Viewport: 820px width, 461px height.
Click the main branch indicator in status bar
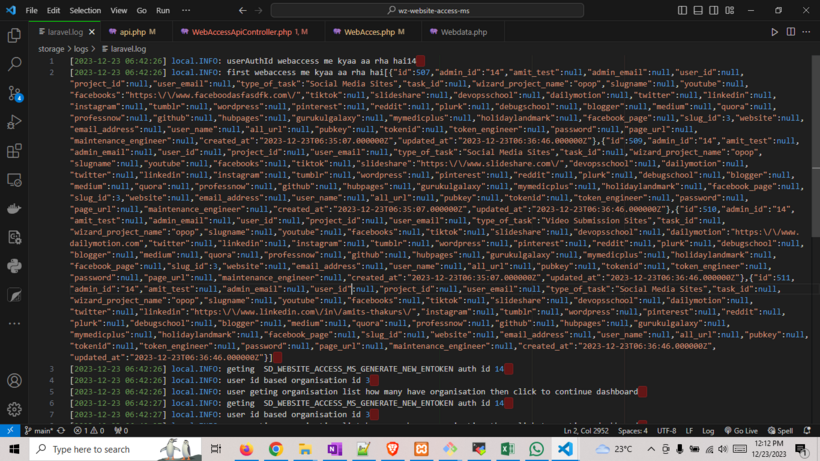41,430
